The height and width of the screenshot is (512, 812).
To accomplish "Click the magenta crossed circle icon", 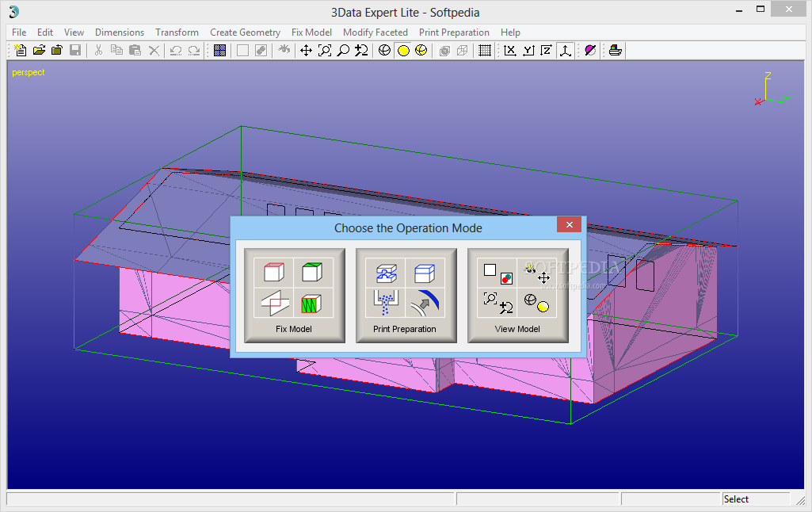I will [590, 50].
